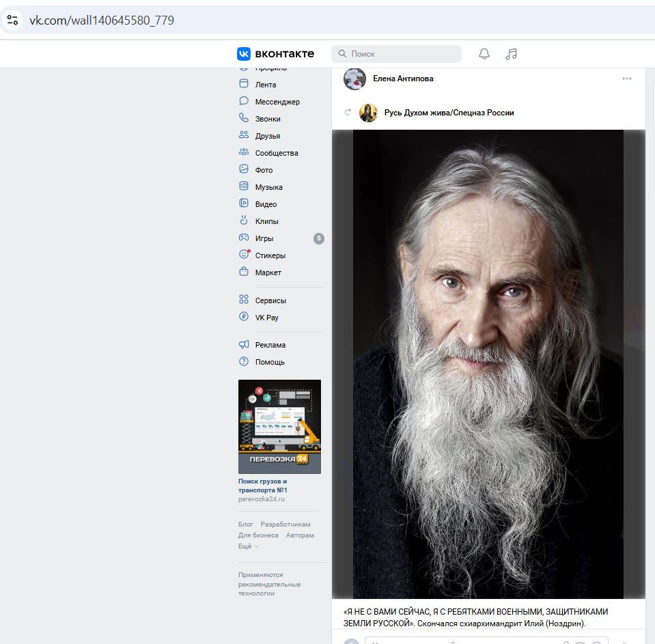
Task: Open notifications bell icon
Action: point(484,54)
